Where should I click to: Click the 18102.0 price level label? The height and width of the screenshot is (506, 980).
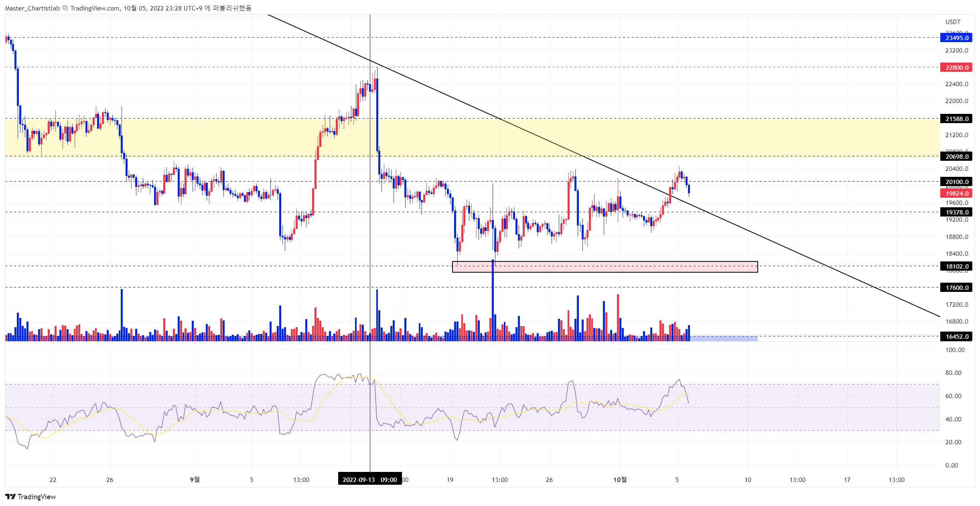[956, 266]
